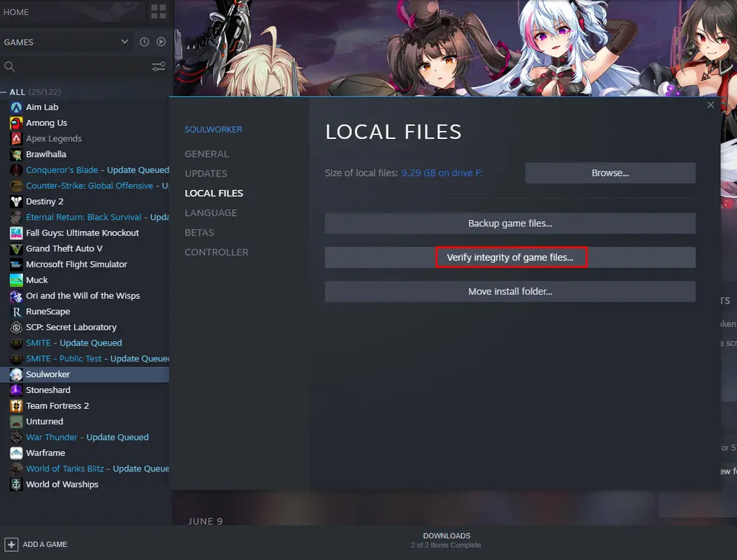Click the Muck game icon
Viewport: 737px width, 560px height.
pos(16,280)
